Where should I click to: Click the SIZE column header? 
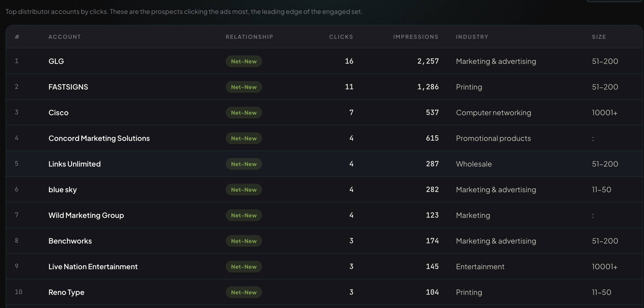pyautogui.click(x=599, y=37)
